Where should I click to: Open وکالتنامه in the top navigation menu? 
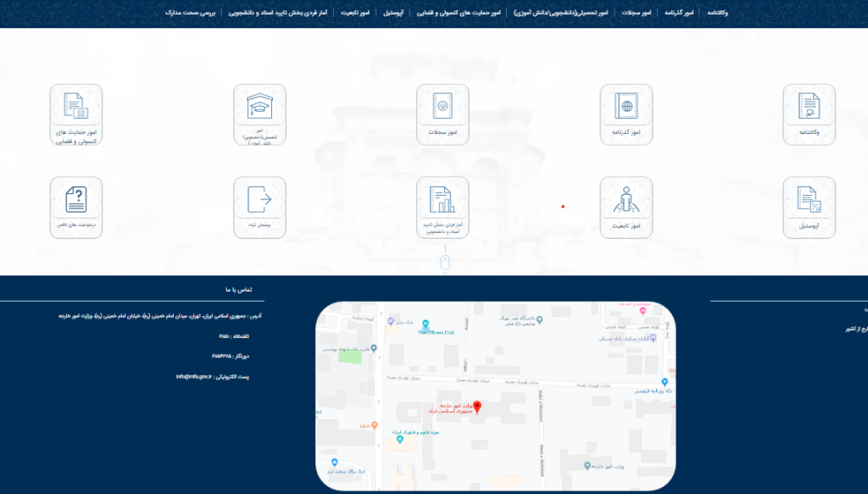717,13
